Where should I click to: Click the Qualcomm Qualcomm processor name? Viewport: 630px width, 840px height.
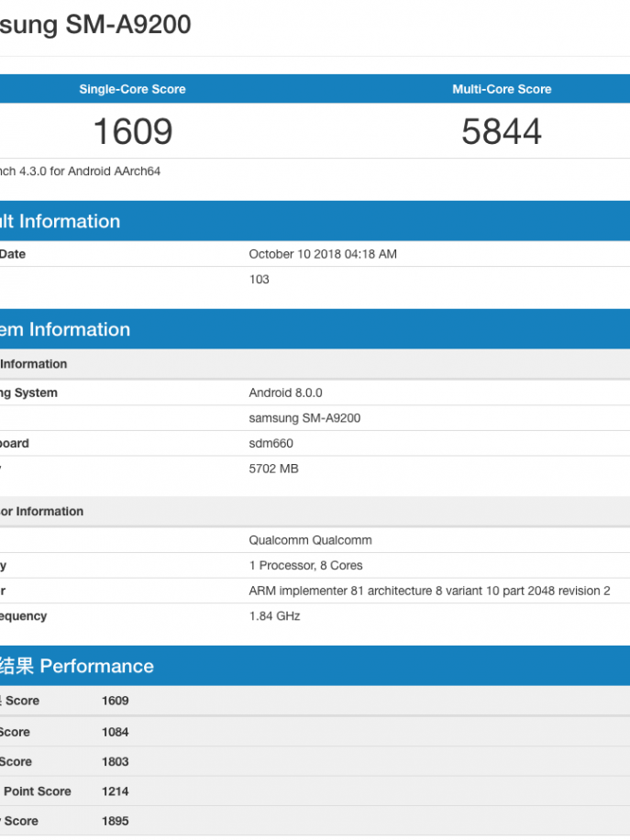tap(310, 540)
